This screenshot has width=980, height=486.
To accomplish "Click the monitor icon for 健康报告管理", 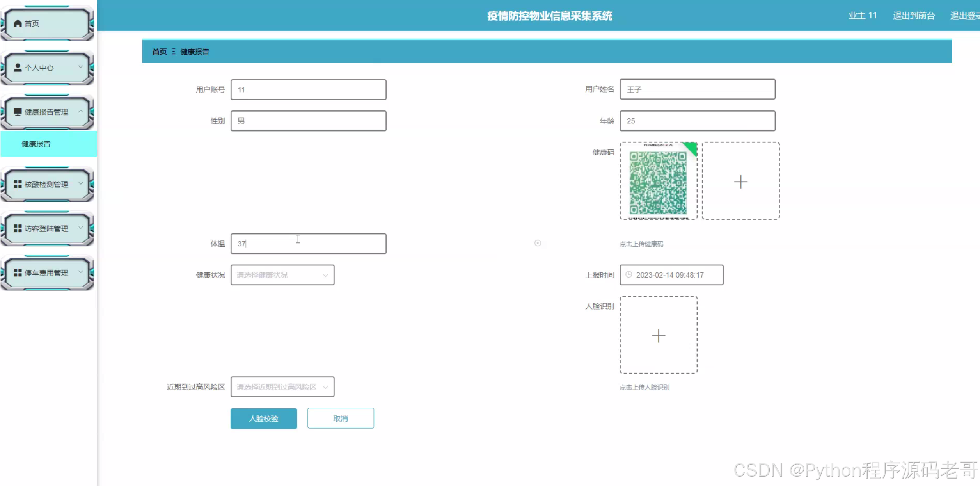I will (18, 112).
